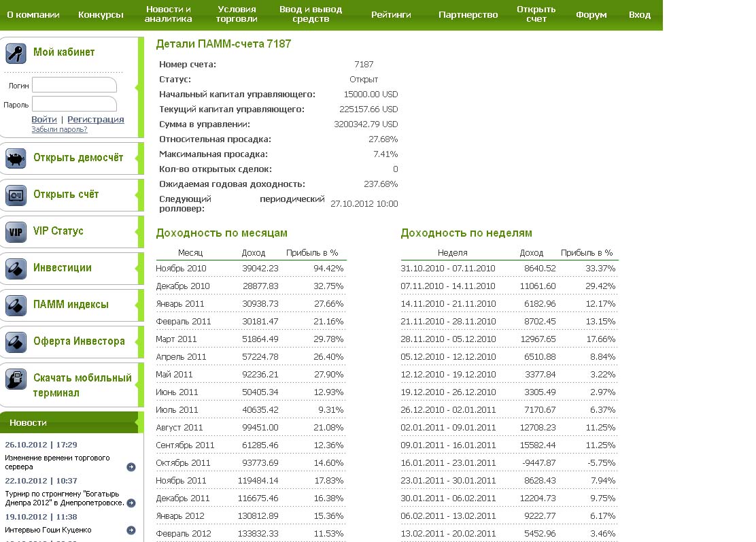Click Открыть демосчёт sidebar link
The image size is (756, 542).
point(78,158)
